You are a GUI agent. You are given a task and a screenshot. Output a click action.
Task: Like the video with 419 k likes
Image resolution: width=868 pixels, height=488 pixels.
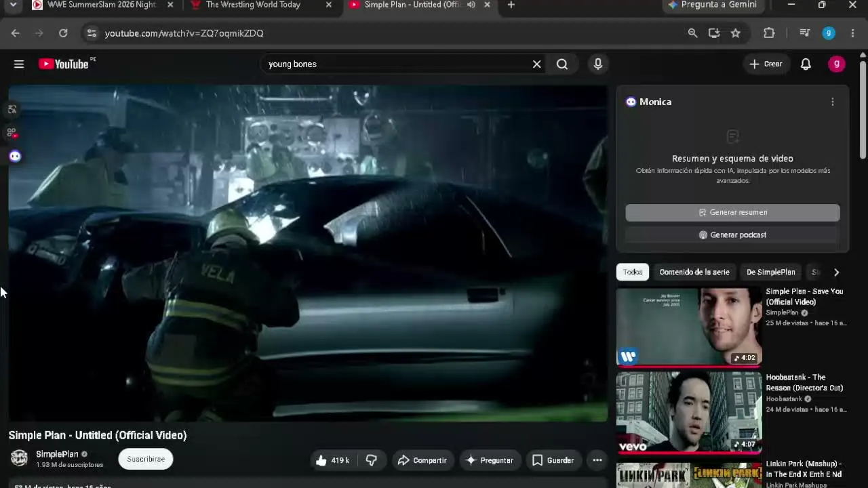[x=332, y=460]
